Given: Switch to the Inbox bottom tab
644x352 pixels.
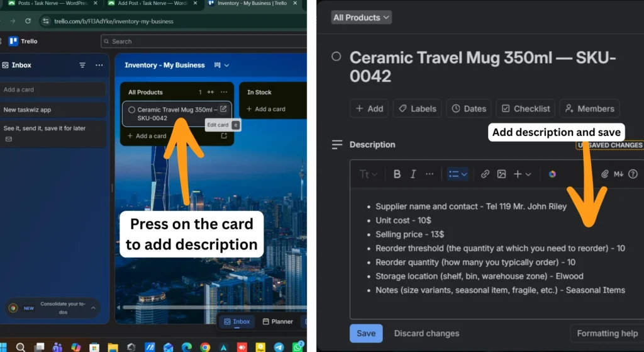Looking at the screenshot, I should click(x=237, y=322).
